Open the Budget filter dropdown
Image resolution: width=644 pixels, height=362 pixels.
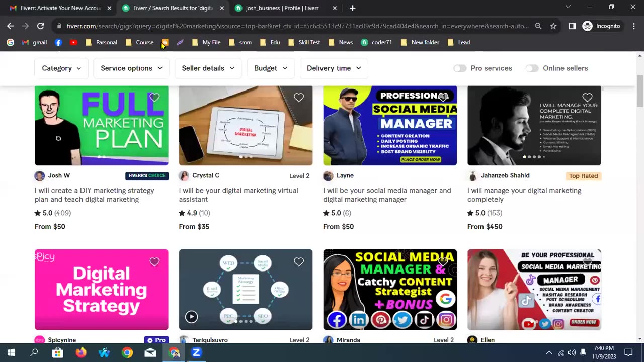(271, 68)
